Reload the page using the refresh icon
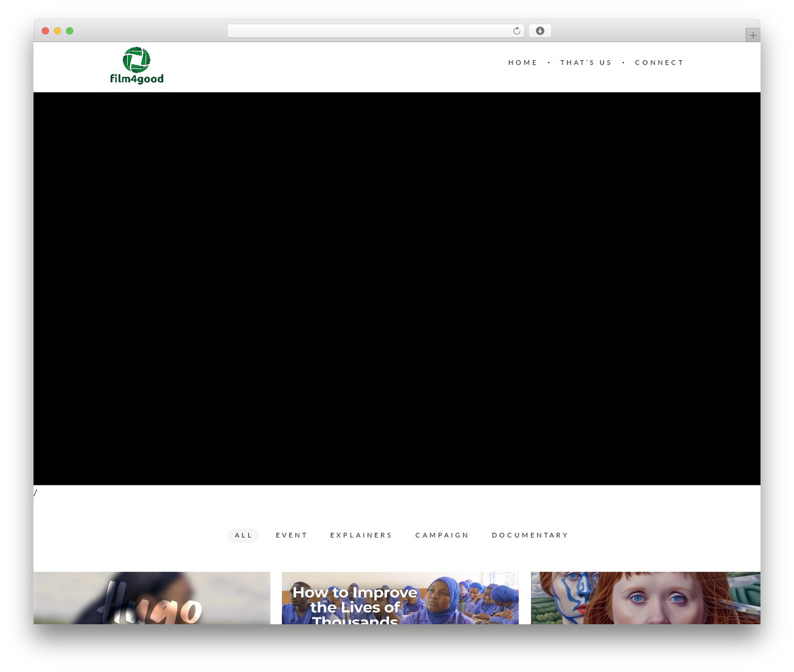This screenshot has height=672, width=794. tap(516, 31)
